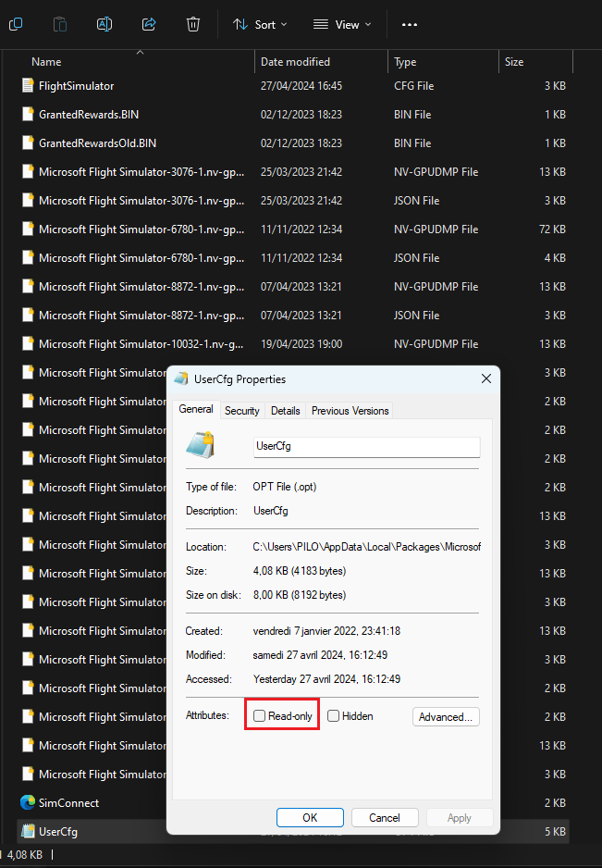Select the FlightSimulator CFG file icon

28,85
